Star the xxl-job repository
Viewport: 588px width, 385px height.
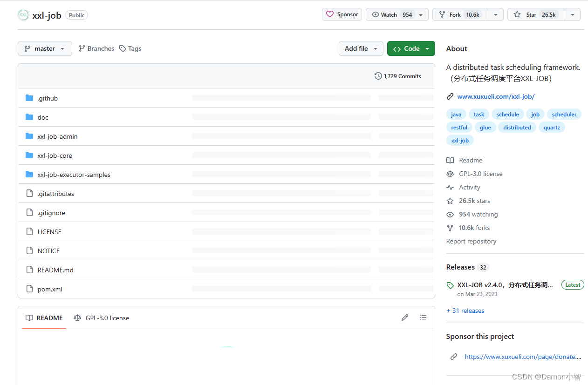pos(536,14)
